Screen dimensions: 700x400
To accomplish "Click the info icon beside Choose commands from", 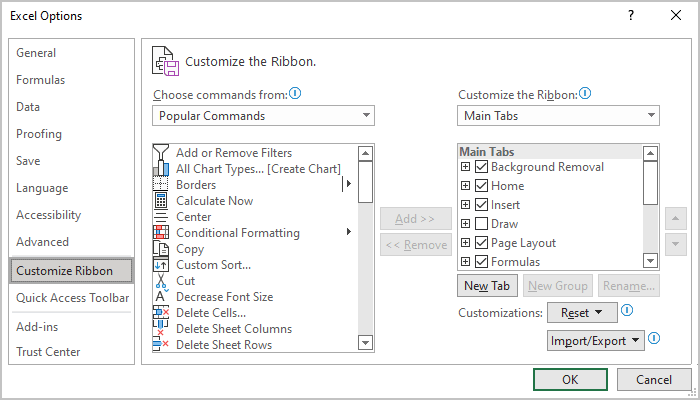I will [295, 94].
